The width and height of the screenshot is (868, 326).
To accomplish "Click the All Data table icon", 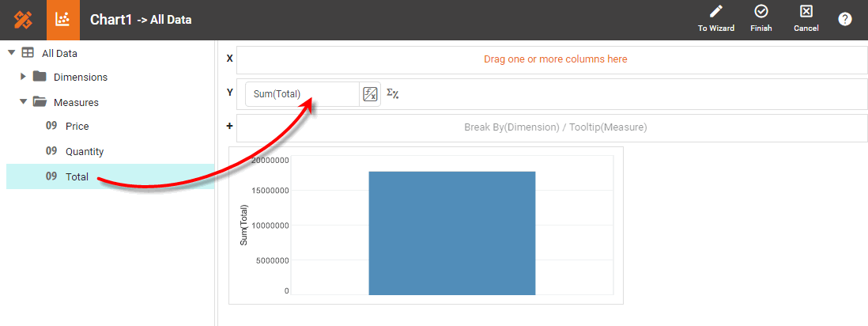I will pyautogui.click(x=28, y=53).
